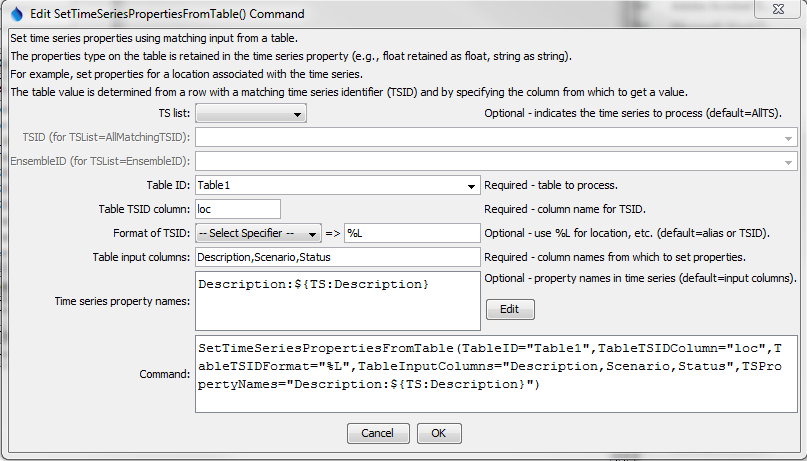Focus the Table input columns field

pos(338,258)
